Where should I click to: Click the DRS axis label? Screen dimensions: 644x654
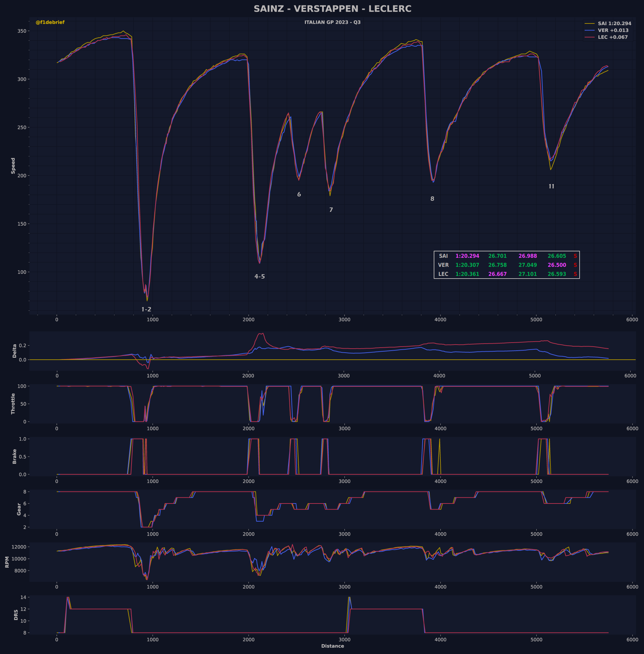click(16, 615)
